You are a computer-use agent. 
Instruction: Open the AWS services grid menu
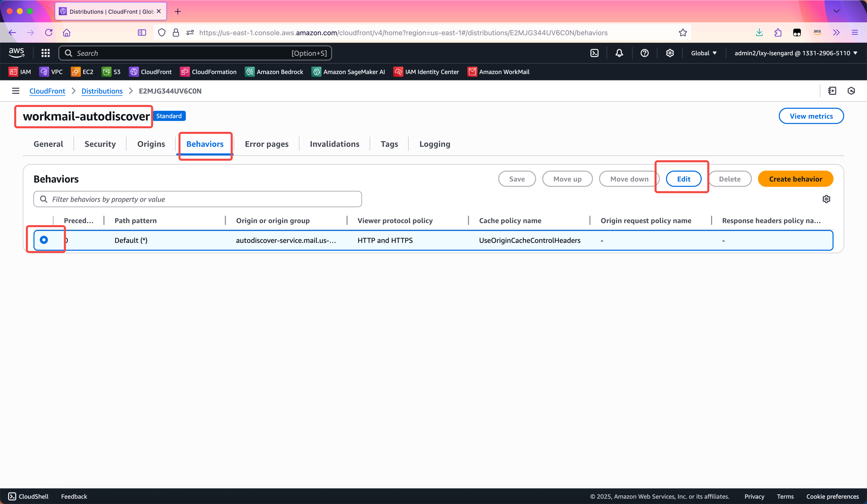[45, 53]
